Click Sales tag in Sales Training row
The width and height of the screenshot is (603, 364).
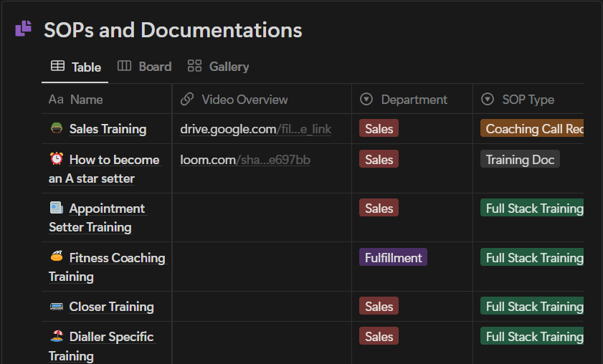(379, 128)
